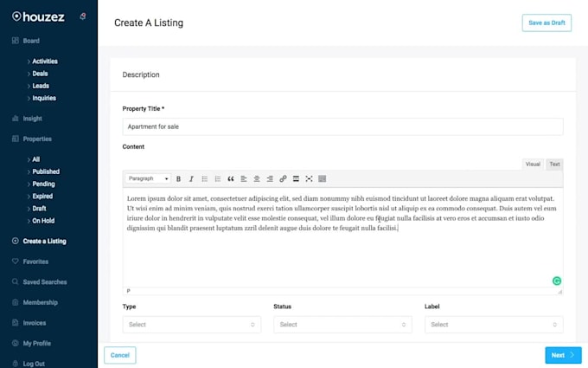Viewport: 588px width, 368px height.
Task: Insert a numbered list
Action: click(218, 178)
